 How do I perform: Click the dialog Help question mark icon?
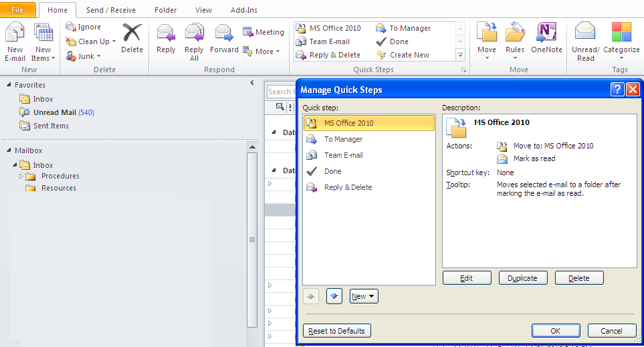tap(617, 89)
